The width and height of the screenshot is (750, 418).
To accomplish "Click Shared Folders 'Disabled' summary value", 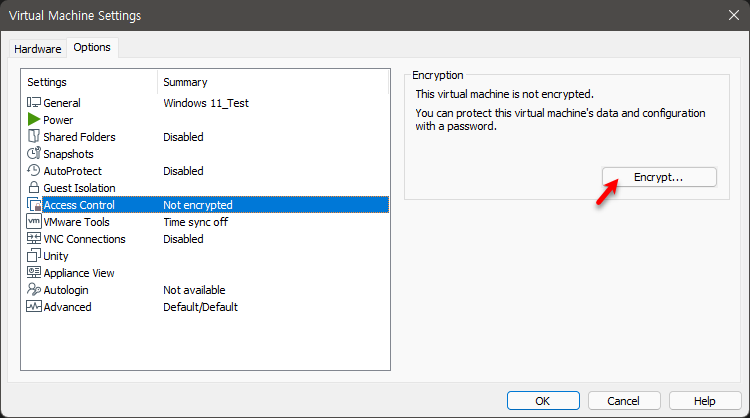I will click(x=183, y=137).
